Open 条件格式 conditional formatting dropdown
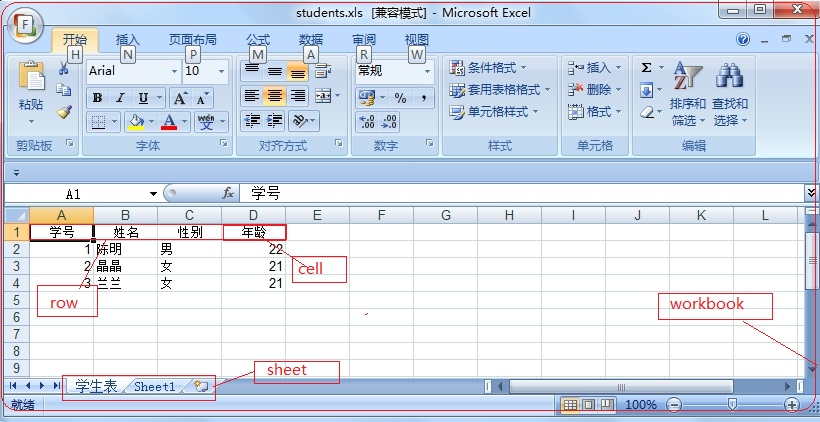 (488, 68)
